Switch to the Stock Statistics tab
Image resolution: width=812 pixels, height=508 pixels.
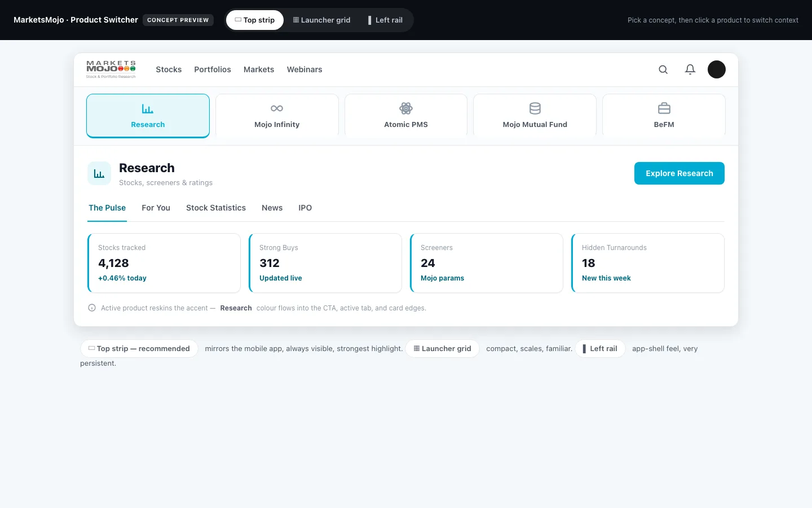click(216, 208)
